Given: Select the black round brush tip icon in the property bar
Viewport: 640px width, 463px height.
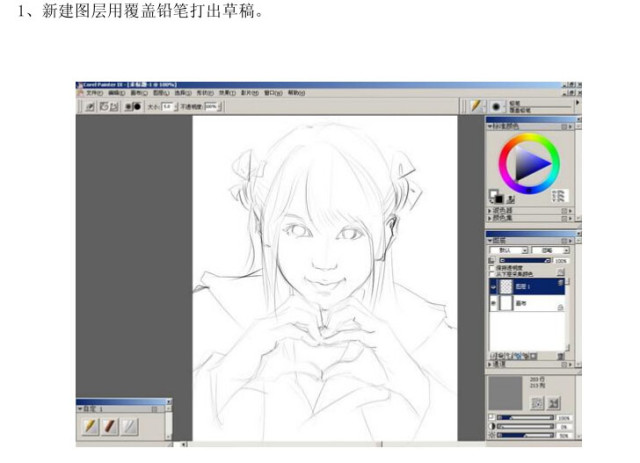Looking at the screenshot, I should click(x=137, y=107).
